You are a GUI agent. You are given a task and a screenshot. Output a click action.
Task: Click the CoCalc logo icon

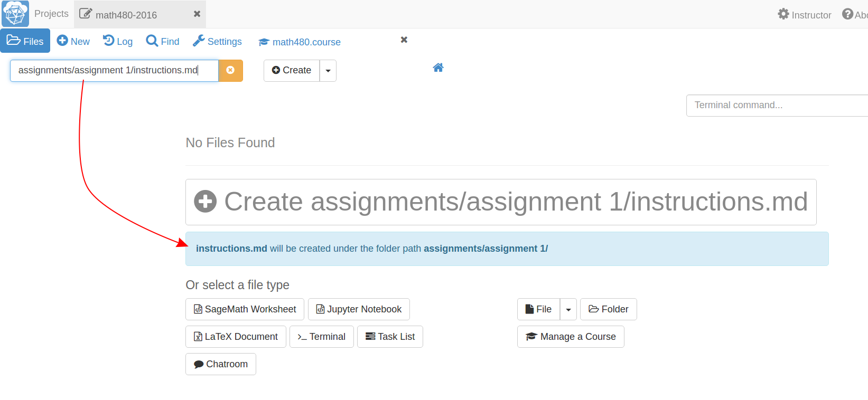coord(15,14)
